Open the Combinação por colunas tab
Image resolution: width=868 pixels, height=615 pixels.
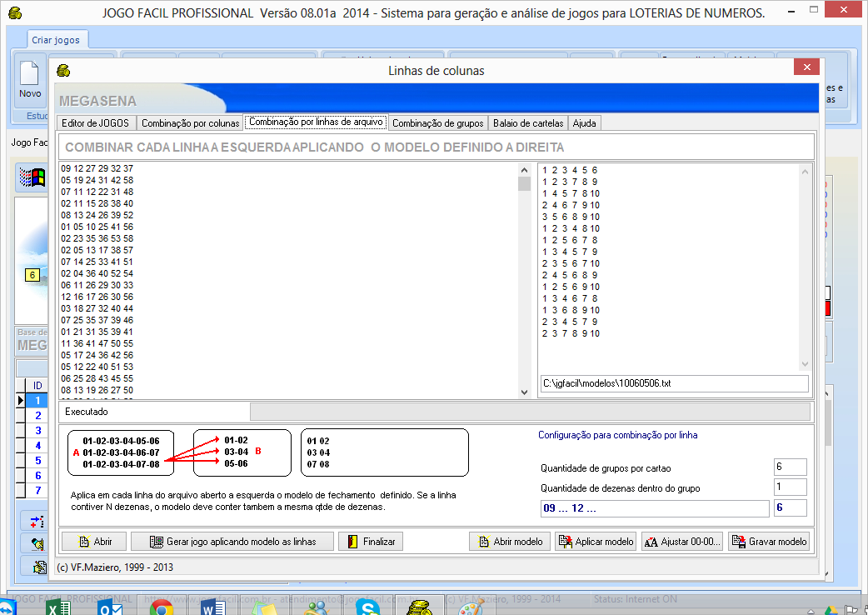pyautogui.click(x=190, y=123)
